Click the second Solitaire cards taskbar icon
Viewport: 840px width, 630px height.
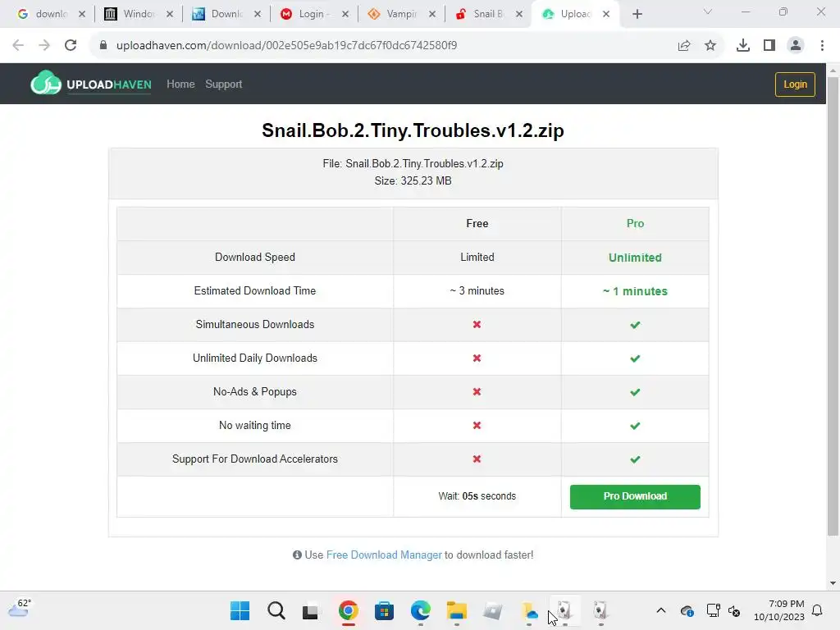tap(600, 610)
